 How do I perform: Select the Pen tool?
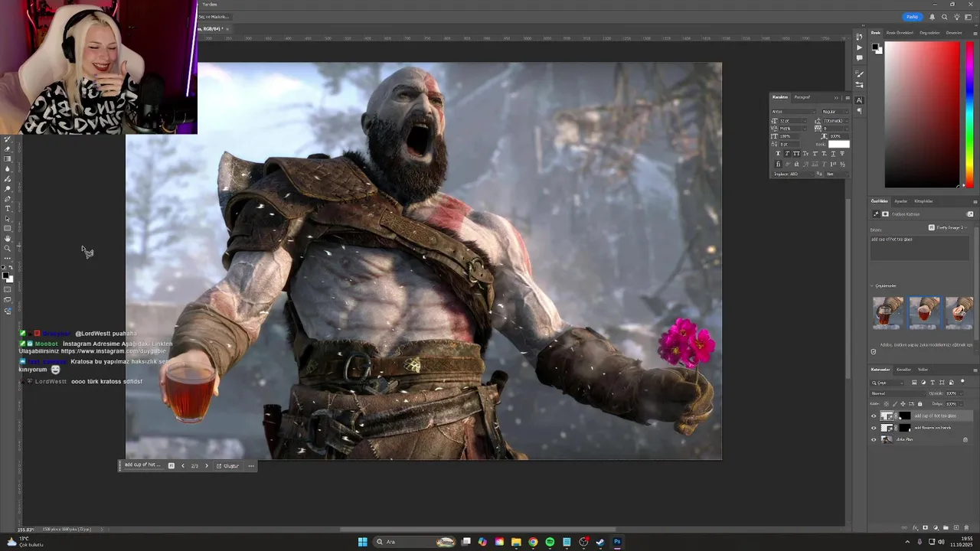click(x=8, y=199)
